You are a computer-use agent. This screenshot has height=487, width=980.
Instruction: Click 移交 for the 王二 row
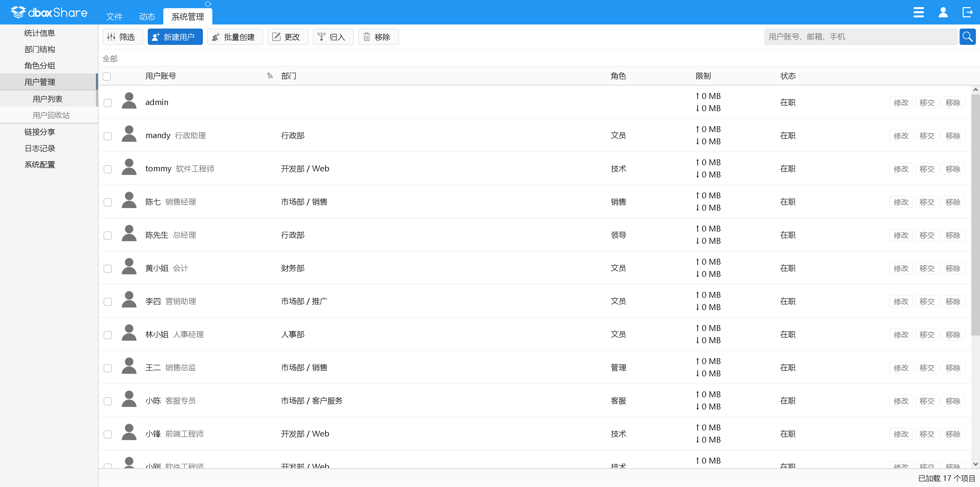(x=927, y=368)
